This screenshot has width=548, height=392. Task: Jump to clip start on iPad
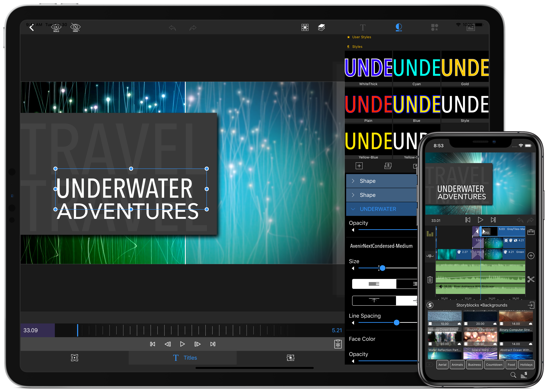coord(153,344)
